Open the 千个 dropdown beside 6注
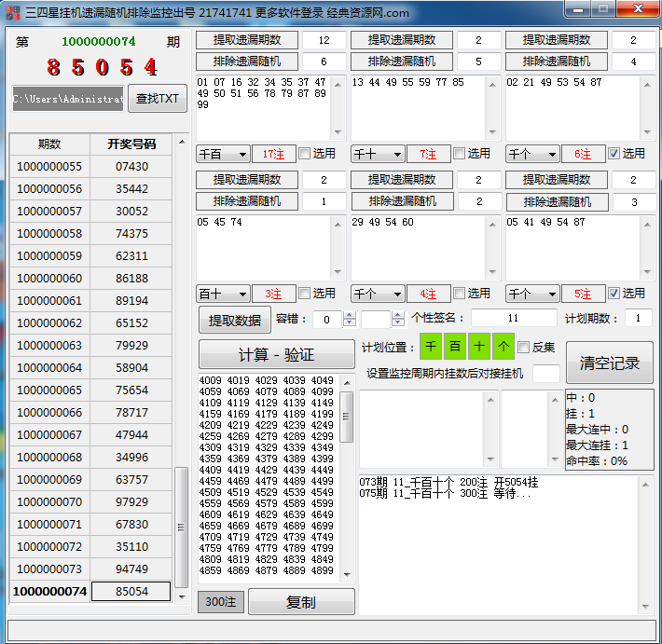The height and width of the screenshot is (644, 662). pyautogui.click(x=532, y=154)
